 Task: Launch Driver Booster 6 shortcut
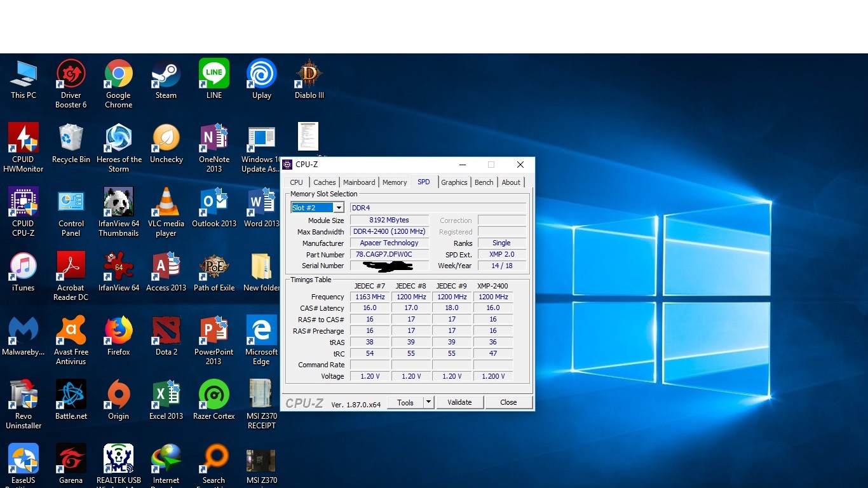point(71,84)
